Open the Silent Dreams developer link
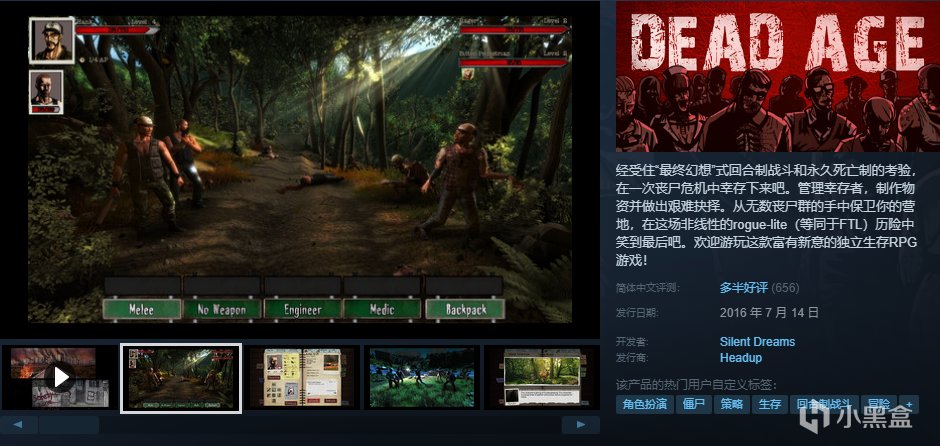940x446 pixels. click(x=757, y=342)
